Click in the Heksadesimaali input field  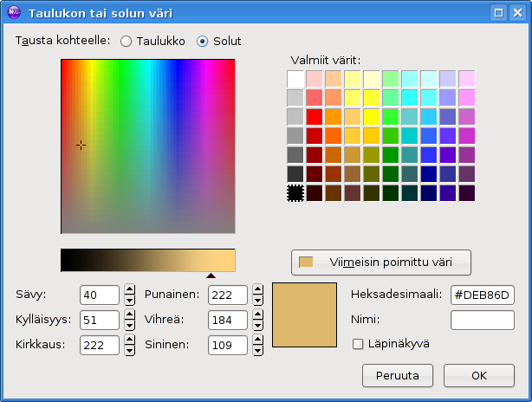tap(483, 295)
